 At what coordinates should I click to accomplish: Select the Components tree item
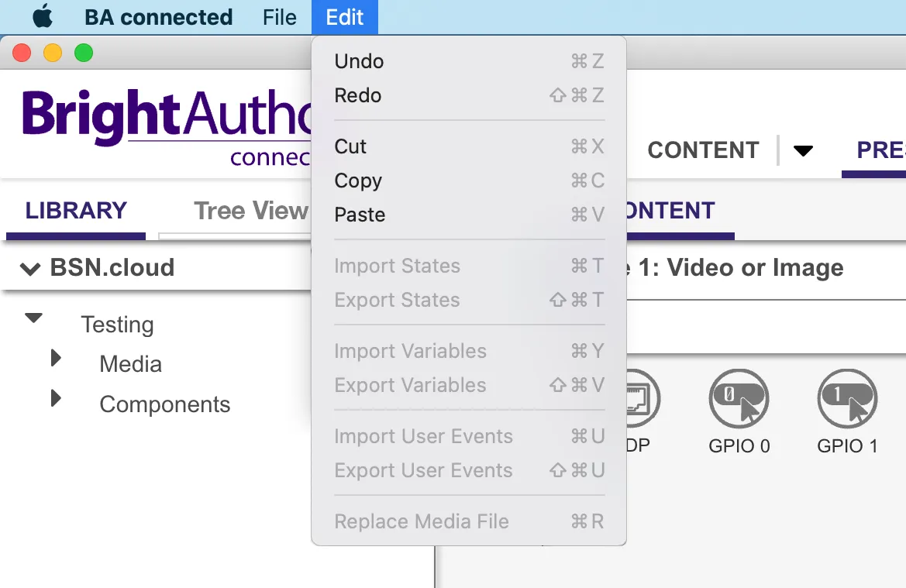click(164, 404)
